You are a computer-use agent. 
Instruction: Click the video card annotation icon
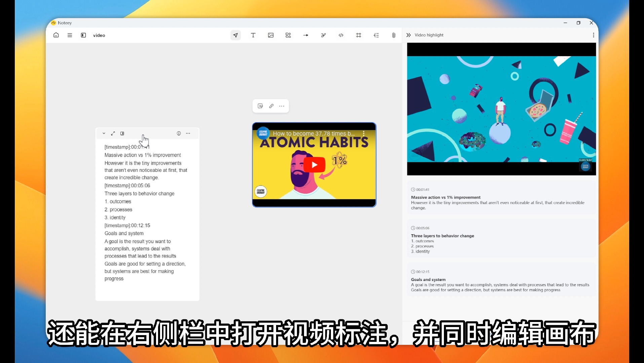point(260,106)
